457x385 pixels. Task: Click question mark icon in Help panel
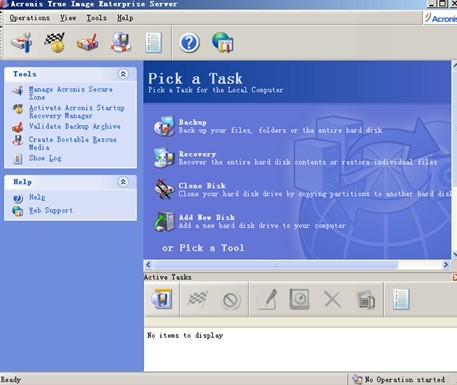pyautogui.click(x=18, y=198)
